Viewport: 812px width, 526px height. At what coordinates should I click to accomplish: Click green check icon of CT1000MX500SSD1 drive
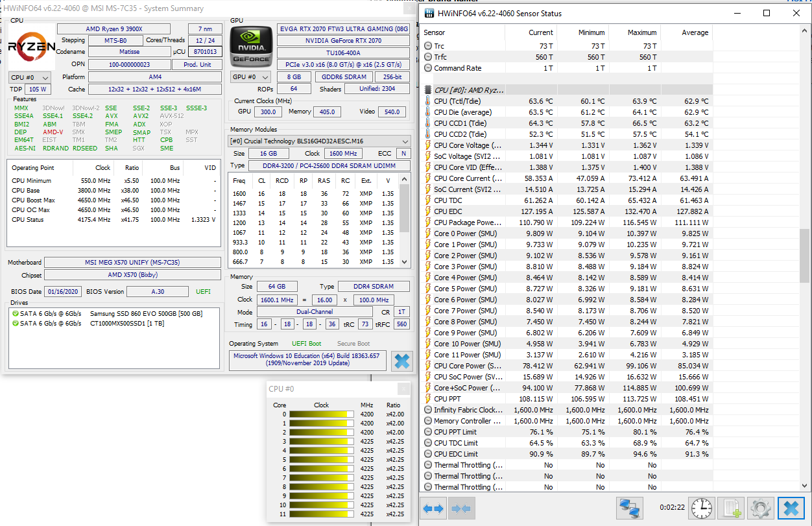point(16,323)
